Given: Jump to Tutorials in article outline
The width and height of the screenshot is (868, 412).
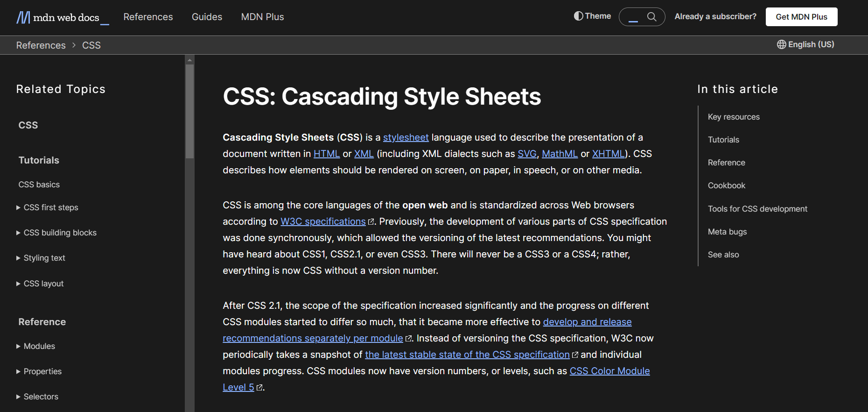Looking at the screenshot, I should pos(723,140).
